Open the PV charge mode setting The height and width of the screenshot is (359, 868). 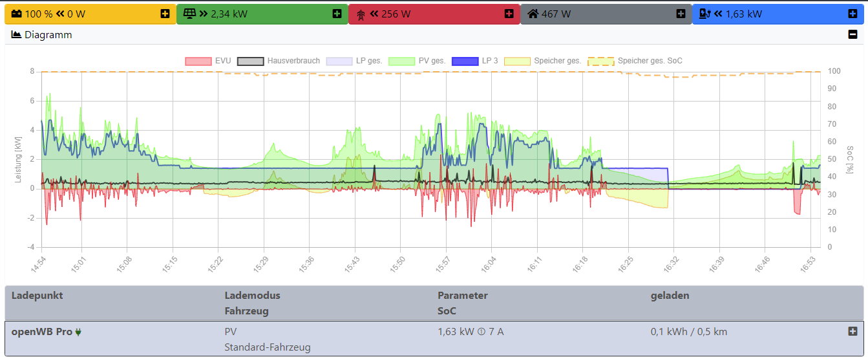230,332
